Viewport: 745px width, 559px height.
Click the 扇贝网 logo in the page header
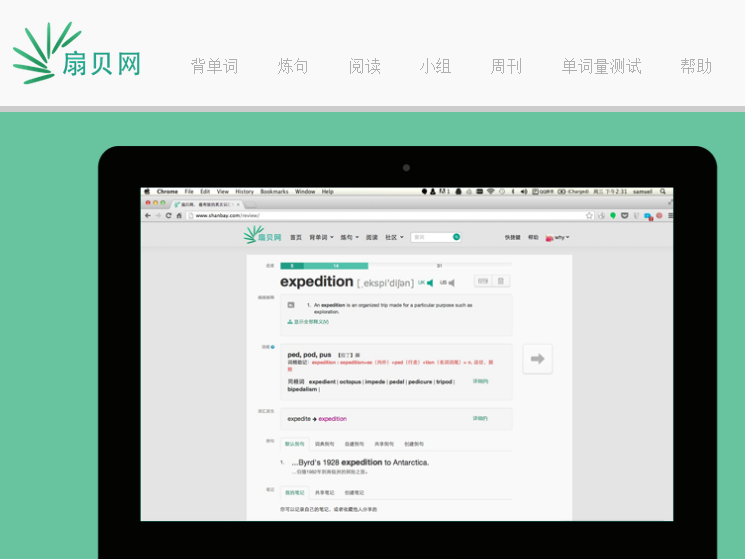[76, 54]
